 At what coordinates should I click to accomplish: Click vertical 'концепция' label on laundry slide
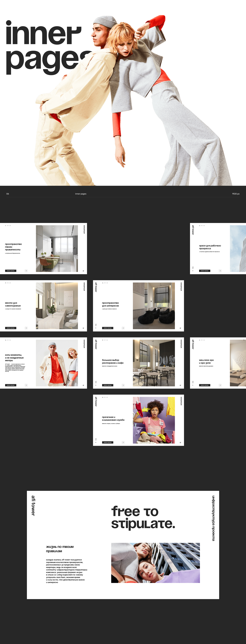[181, 401]
